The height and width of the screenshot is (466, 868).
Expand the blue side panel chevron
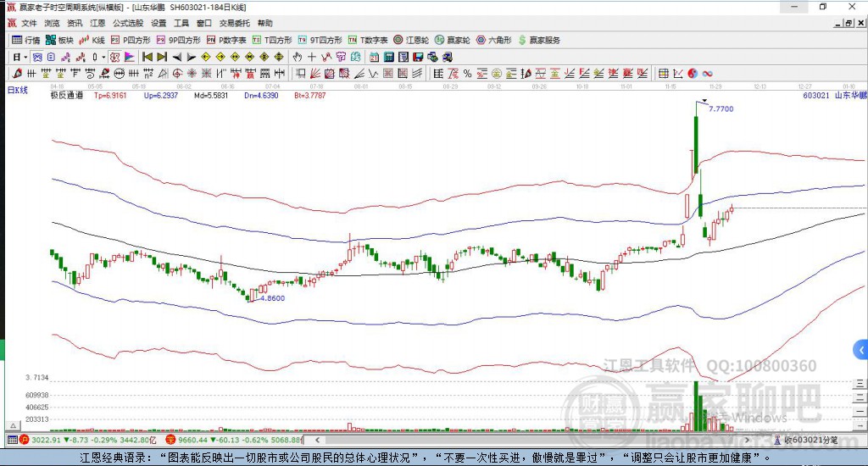[860, 350]
